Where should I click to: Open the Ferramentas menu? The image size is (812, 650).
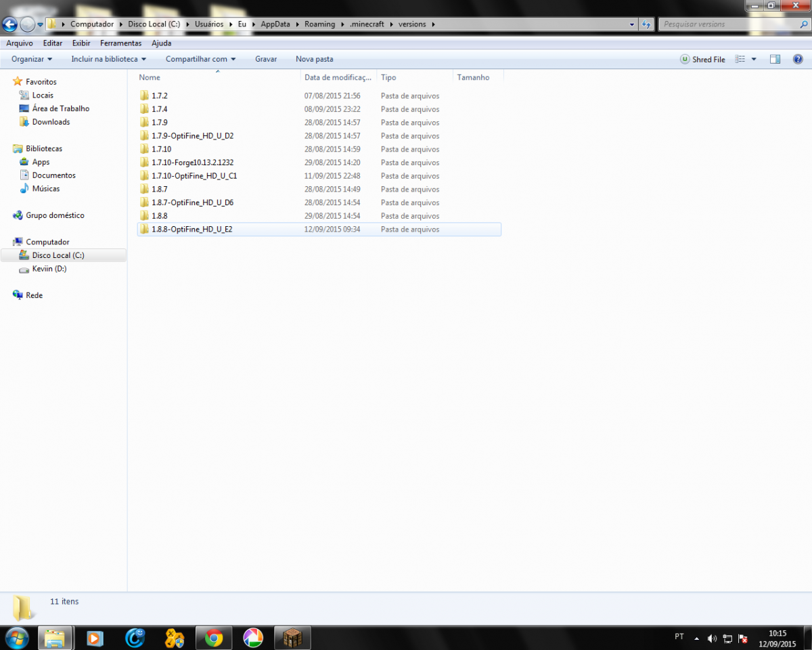pyautogui.click(x=121, y=43)
